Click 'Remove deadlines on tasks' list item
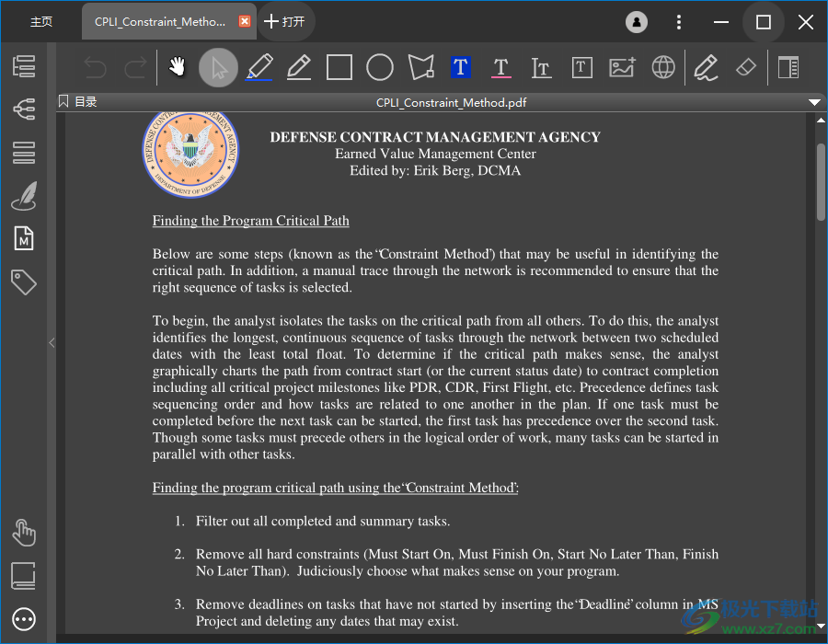Screen dimensions: 828x644 click(456, 613)
